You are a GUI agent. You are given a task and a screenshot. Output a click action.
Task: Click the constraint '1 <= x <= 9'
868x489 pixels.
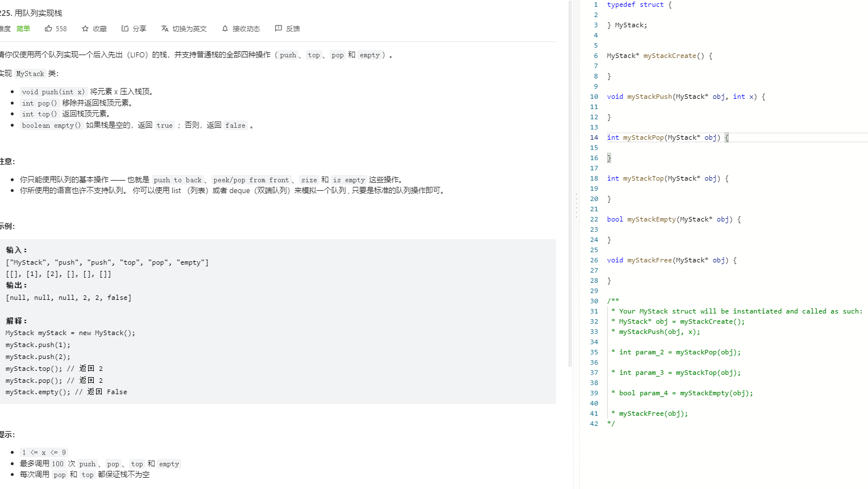(x=44, y=452)
